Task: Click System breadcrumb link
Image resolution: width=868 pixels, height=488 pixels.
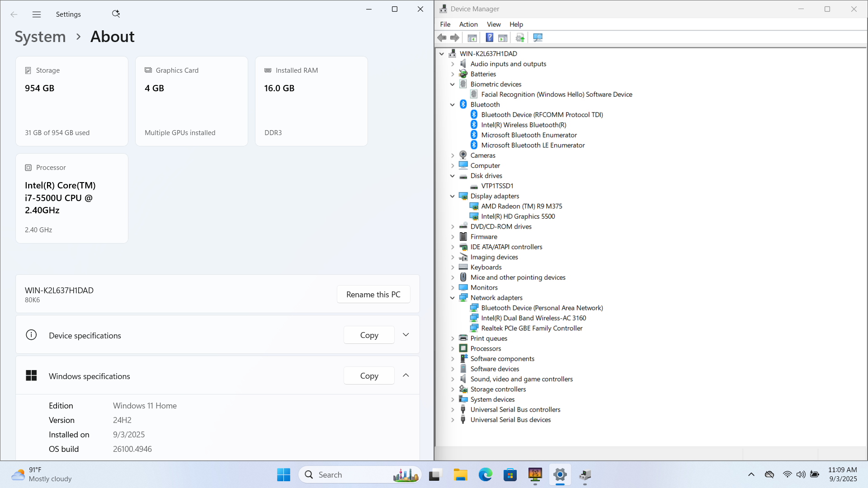Action: [40, 37]
